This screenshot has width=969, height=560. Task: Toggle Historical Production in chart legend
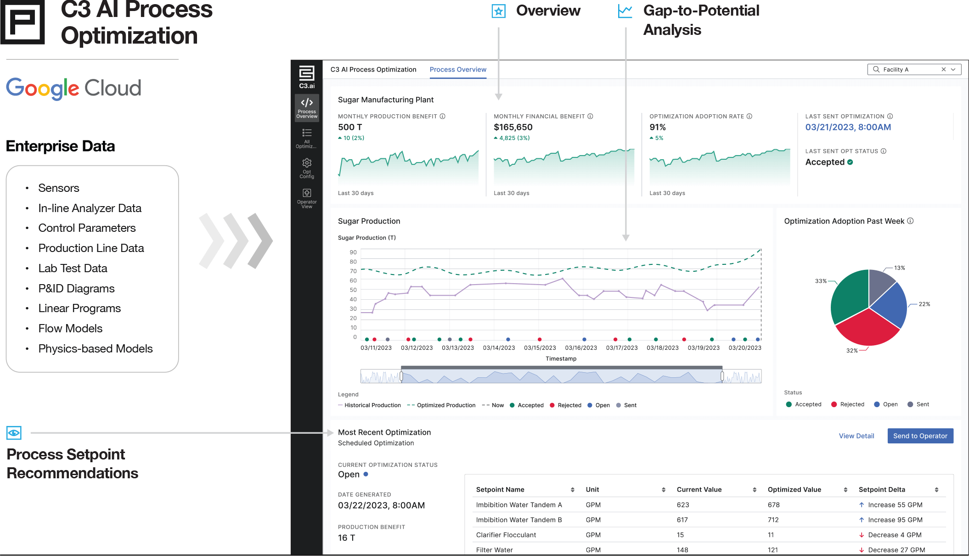(x=369, y=405)
